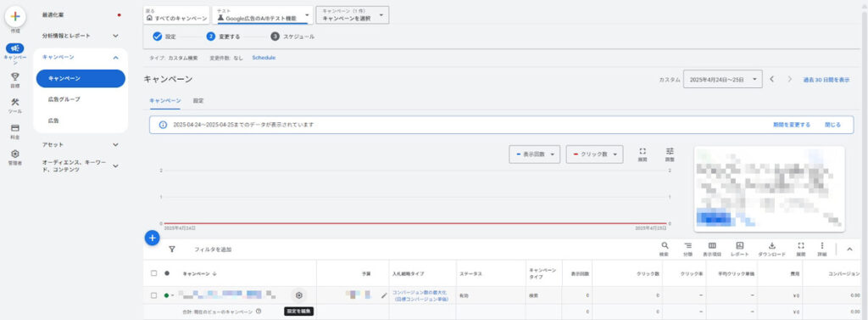Go to previous date range with left arrow
868x320 pixels.
772,79
